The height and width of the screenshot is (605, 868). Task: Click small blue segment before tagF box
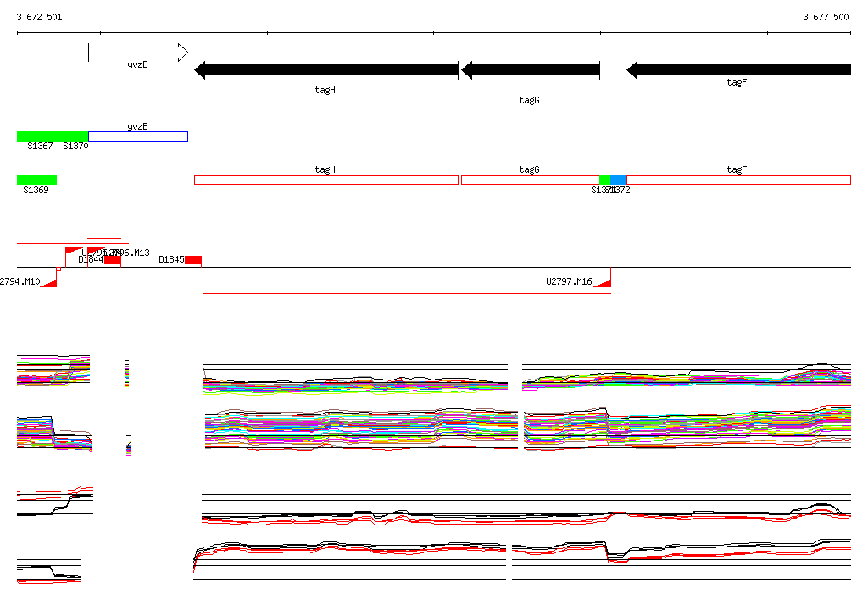pos(618,180)
